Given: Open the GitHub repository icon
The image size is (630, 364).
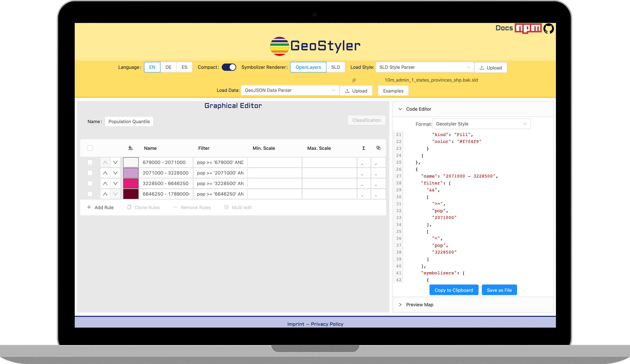Looking at the screenshot, I should click(x=548, y=28).
